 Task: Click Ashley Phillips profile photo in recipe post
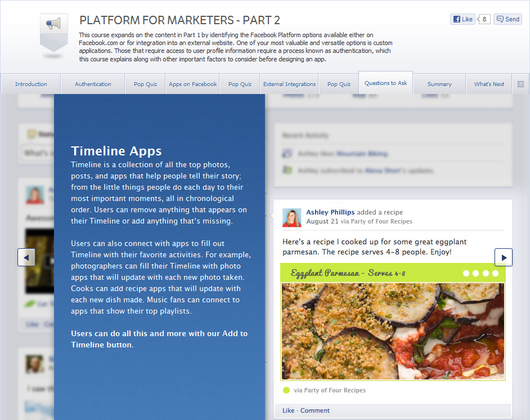[x=291, y=217]
